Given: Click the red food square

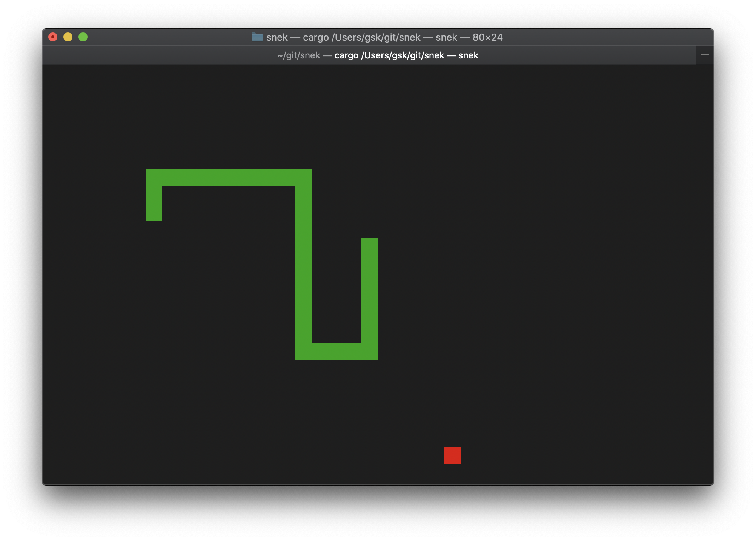Looking at the screenshot, I should (x=452, y=455).
